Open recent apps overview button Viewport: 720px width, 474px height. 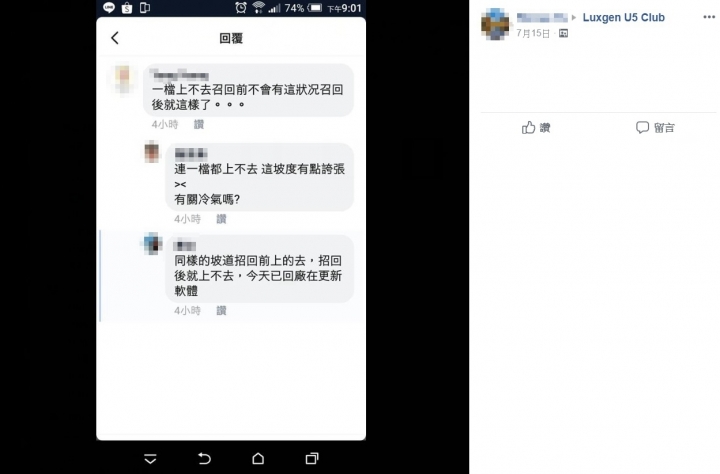click(x=312, y=458)
